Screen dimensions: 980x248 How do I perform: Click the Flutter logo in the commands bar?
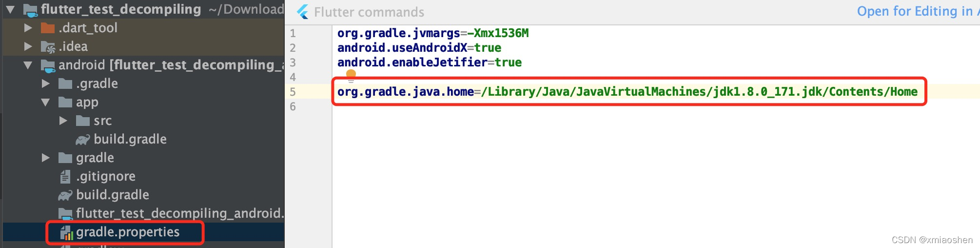point(303,12)
